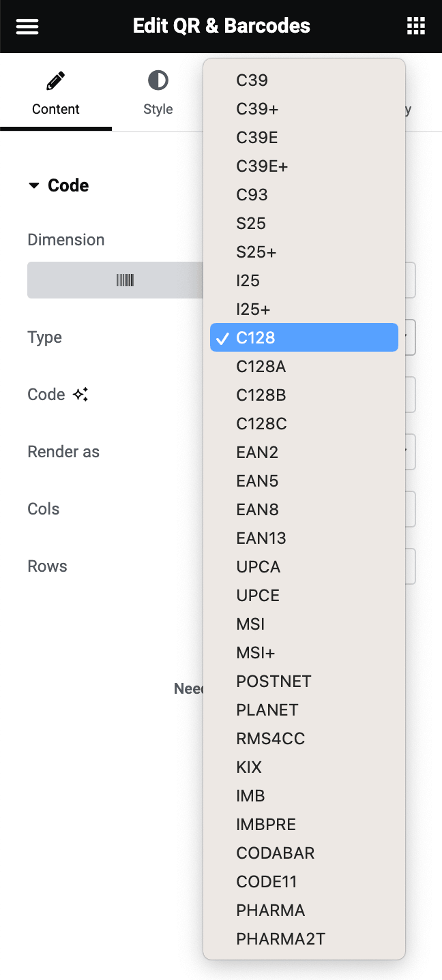This screenshot has height=980, width=442.
Task: Click the AI sparkle icon beside Code
Action: pos(80,395)
